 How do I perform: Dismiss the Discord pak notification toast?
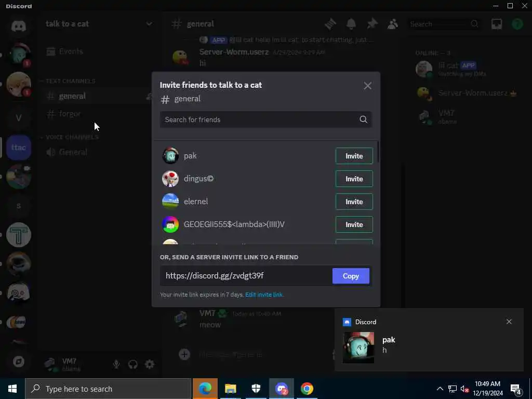509,322
